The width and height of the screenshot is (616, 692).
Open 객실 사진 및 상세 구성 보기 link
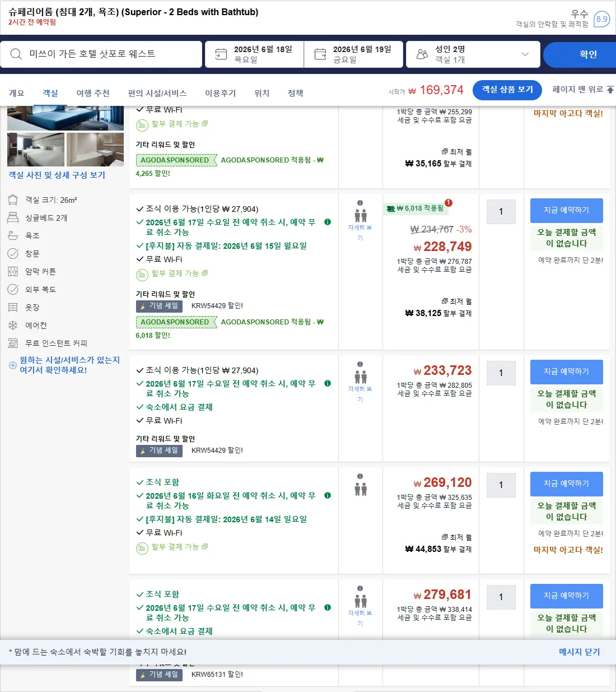pos(57,175)
